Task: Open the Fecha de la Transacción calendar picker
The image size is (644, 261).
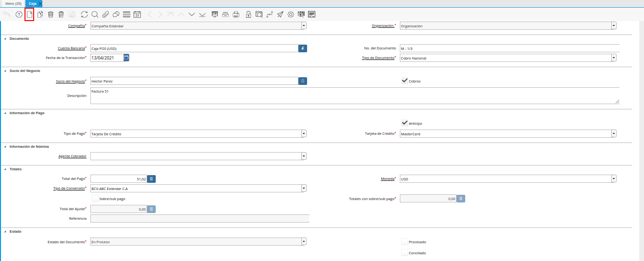Action: 126,58
